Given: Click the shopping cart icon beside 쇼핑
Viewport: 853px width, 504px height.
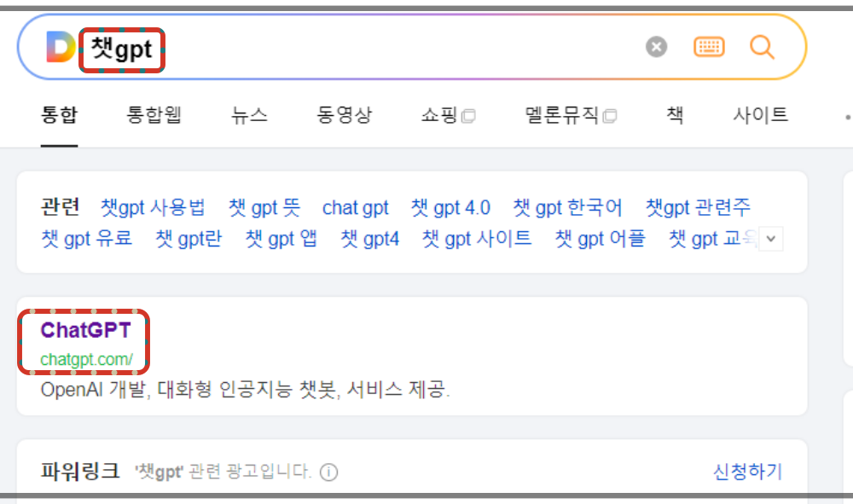Looking at the screenshot, I should click(x=468, y=114).
